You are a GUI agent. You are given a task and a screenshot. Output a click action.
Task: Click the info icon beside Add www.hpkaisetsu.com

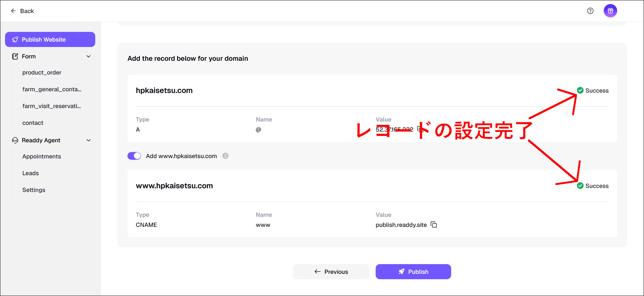(225, 156)
